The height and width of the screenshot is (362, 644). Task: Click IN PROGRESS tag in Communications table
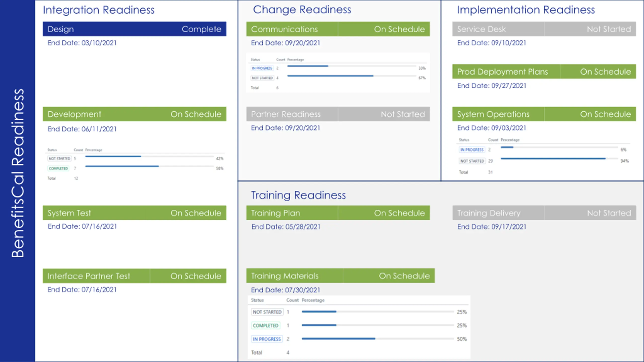[262, 68]
